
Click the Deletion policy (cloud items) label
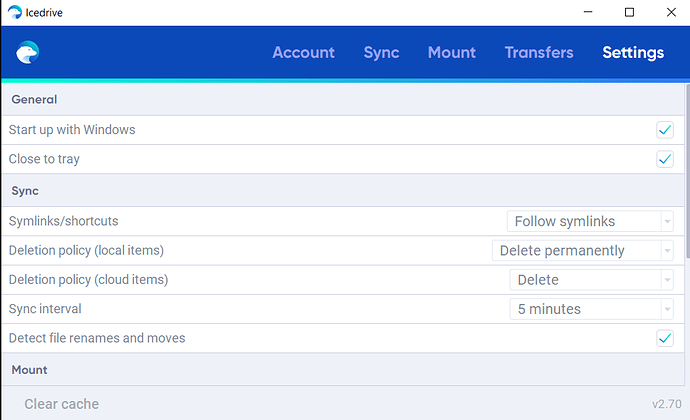[88, 280]
